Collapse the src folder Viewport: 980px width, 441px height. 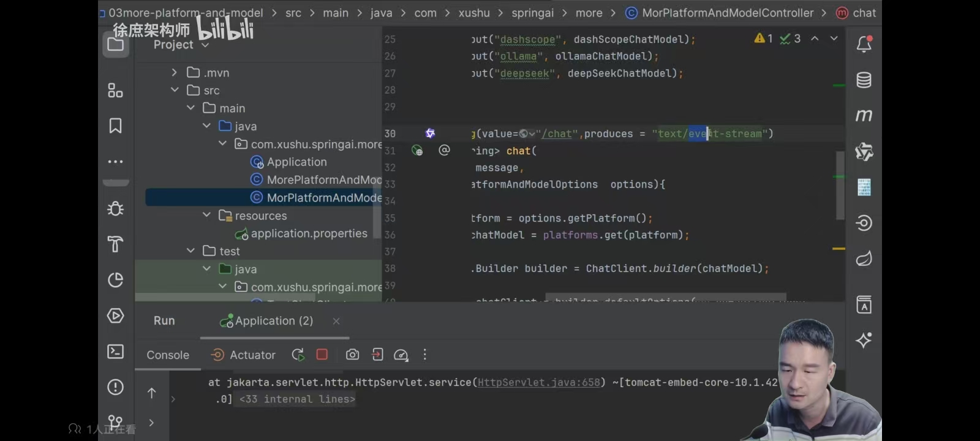pyautogui.click(x=175, y=90)
